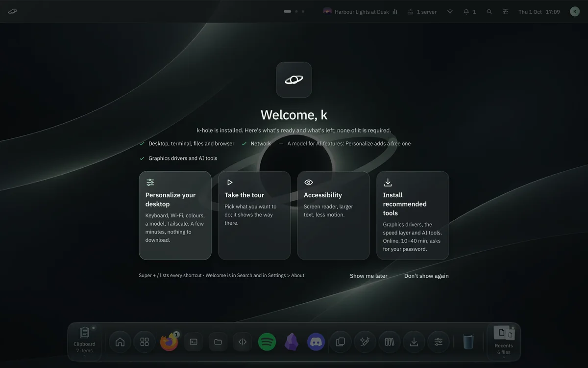Expand the Recents stack chevron in dock

pos(504,357)
